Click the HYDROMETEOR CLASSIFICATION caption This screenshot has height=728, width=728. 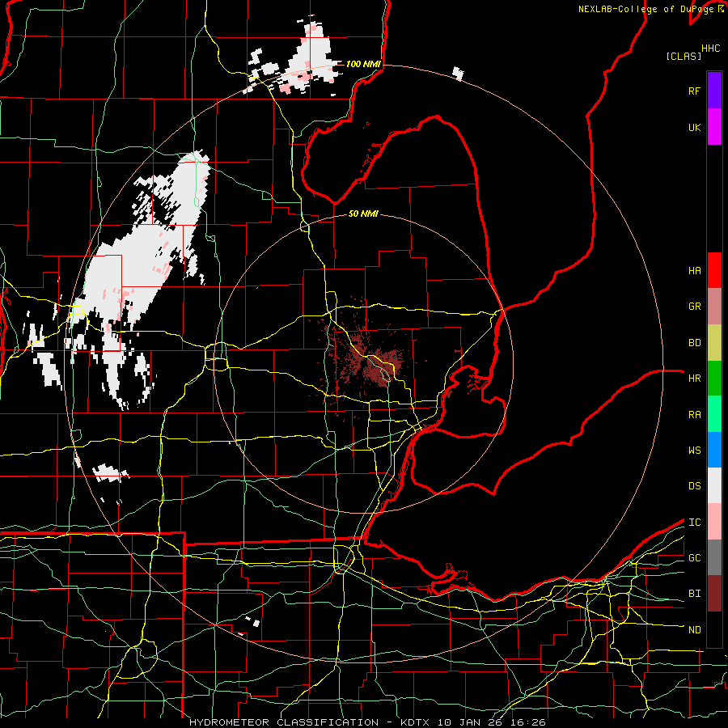click(284, 722)
